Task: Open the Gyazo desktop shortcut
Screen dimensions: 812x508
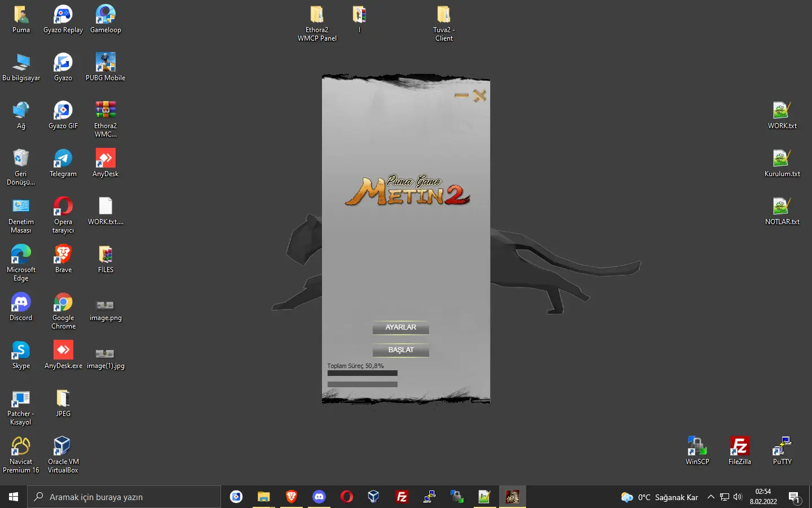Action: click(x=63, y=68)
